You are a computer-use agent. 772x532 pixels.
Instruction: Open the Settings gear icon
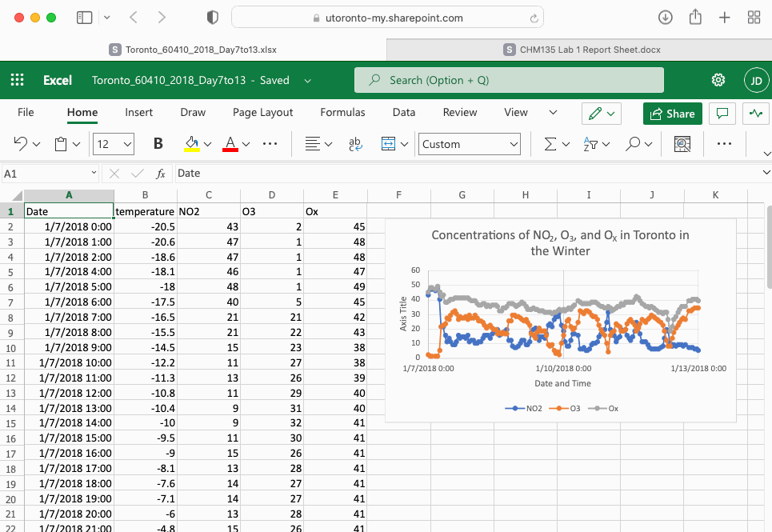click(x=718, y=80)
